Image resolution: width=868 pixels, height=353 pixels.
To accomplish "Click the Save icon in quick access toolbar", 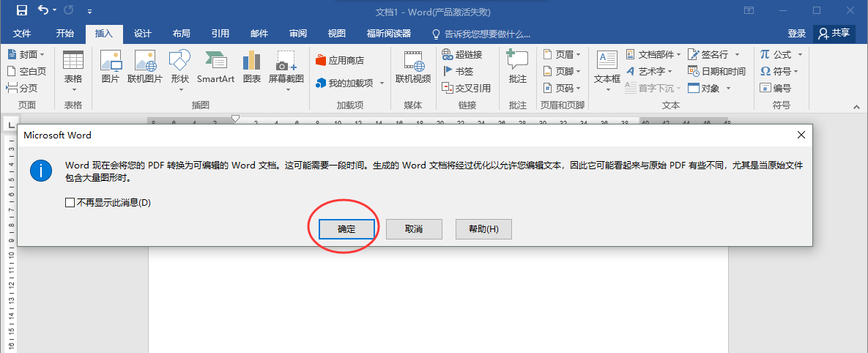I will coord(21,10).
